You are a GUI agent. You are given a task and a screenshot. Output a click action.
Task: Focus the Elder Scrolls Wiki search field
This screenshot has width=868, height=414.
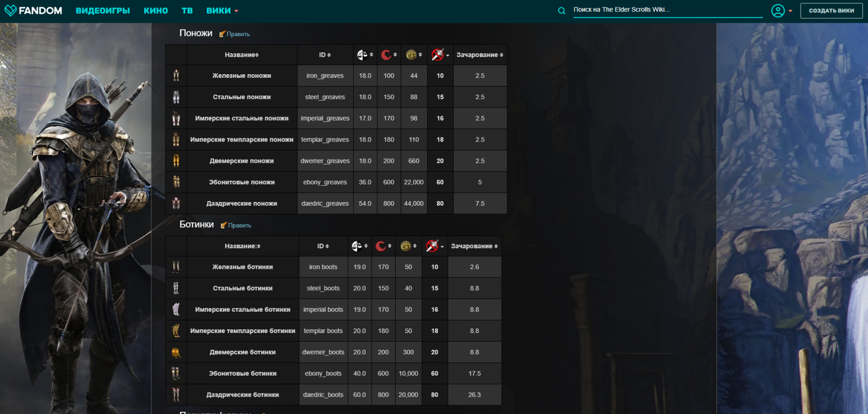click(x=668, y=10)
